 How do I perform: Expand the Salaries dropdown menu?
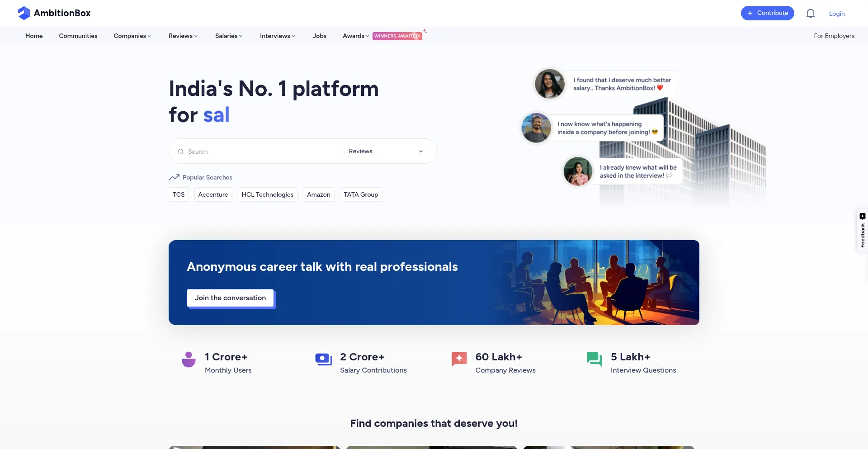point(228,36)
